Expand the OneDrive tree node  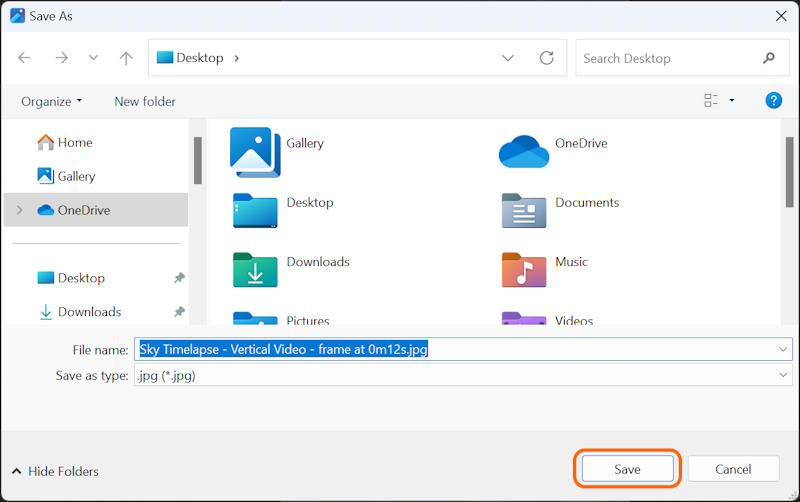click(x=19, y=210)
